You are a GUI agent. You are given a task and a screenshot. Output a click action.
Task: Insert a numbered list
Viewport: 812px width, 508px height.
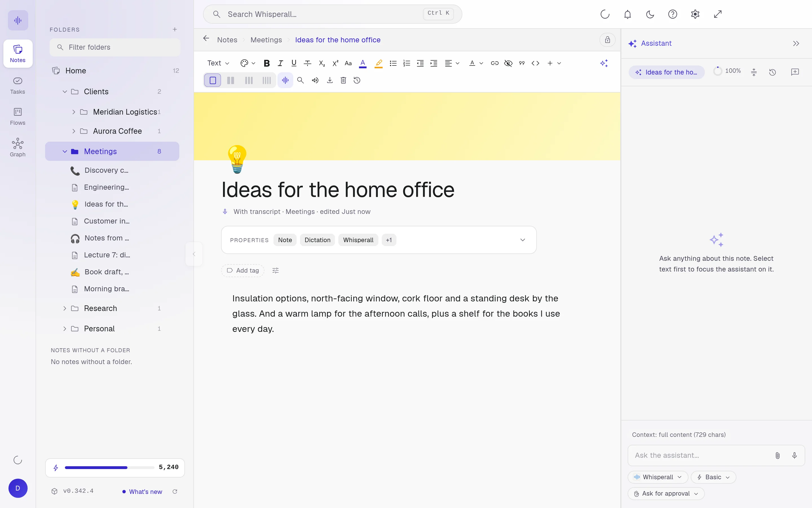click(407, 63)
